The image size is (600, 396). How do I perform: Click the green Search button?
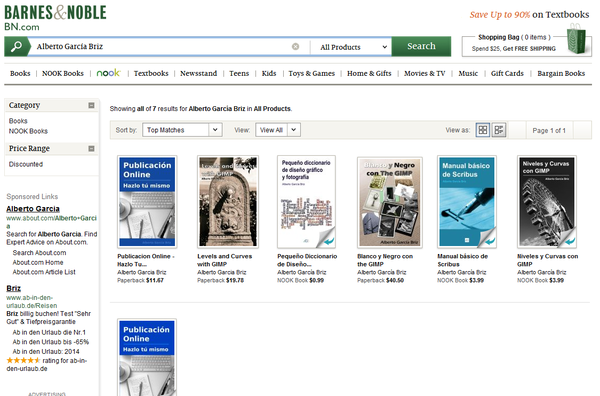pyautogui.click(x=421, y=46)
